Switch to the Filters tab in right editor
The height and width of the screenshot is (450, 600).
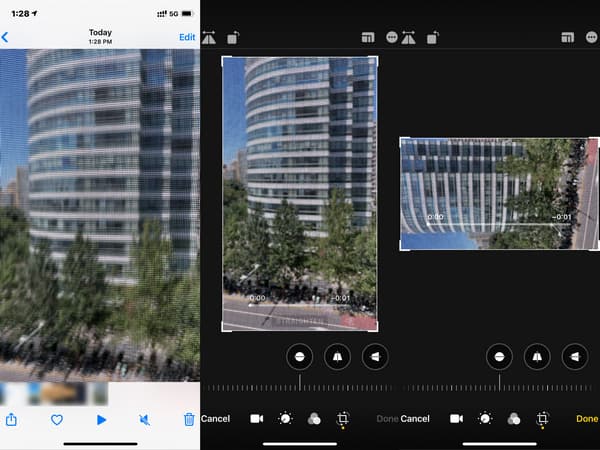click(x=514, y=419)
